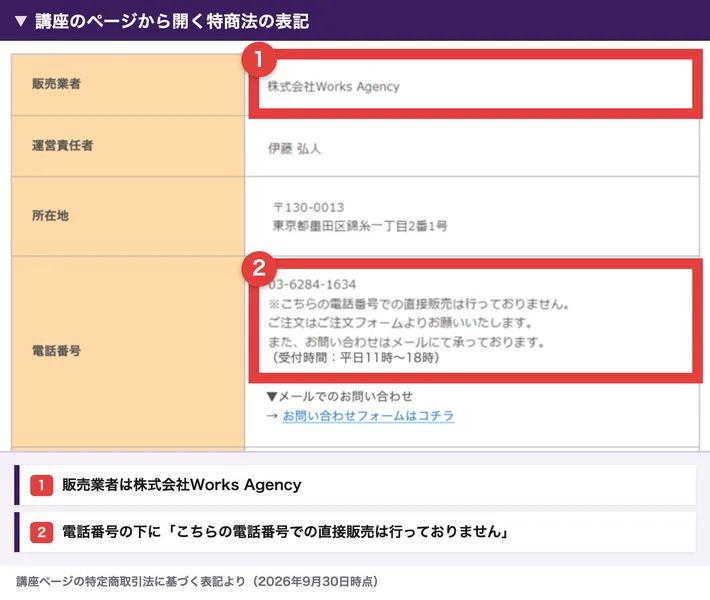Select the postal code 〒130-0013
The image size is (710, 600).
pos(308,207)
